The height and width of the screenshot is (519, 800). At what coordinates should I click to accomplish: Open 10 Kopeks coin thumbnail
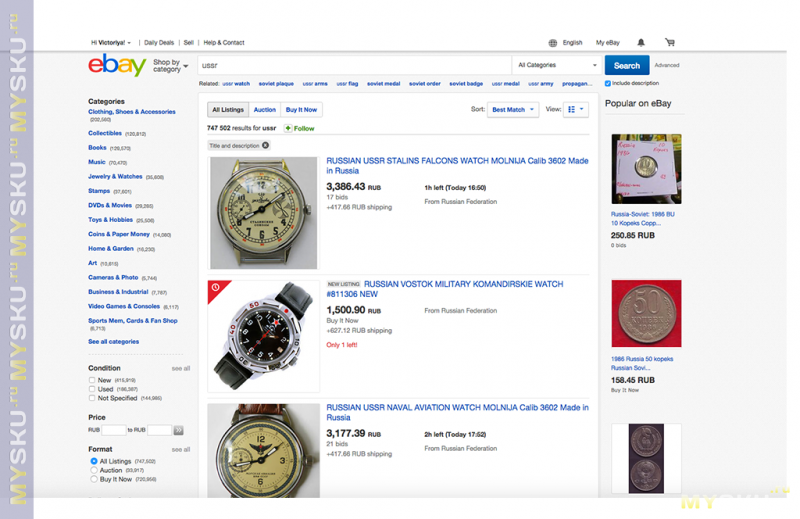646,169
